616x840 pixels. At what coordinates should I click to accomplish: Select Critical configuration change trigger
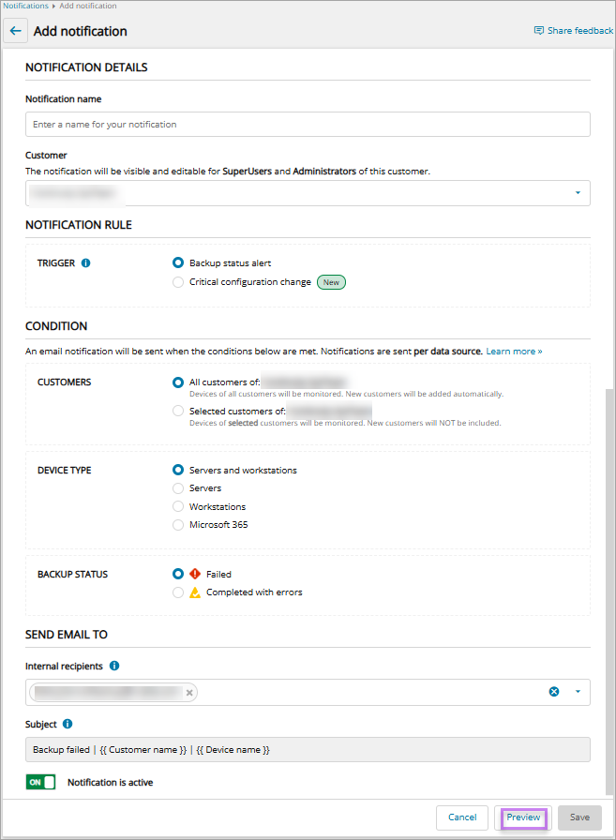(x=178, y=282)
